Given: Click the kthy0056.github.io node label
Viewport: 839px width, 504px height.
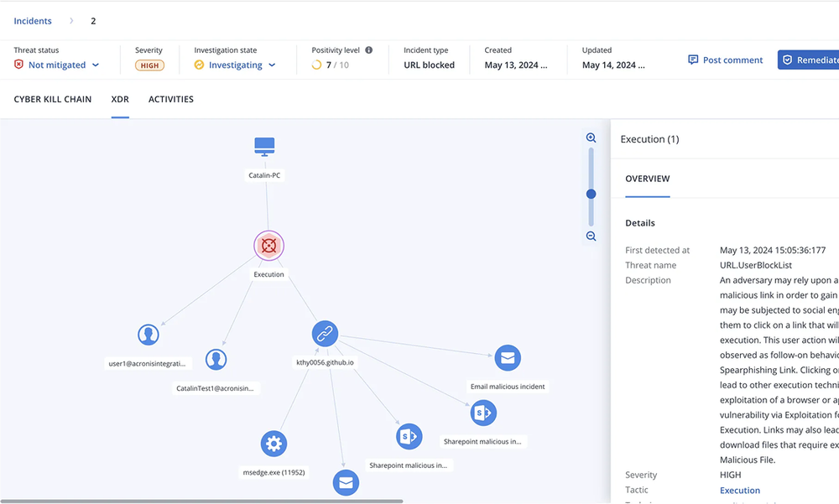Looking at the screenshot, I should pos(325,362).
